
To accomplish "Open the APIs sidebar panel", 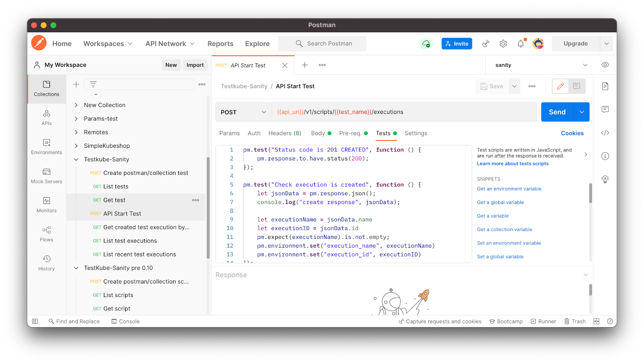I will (46, 118).
